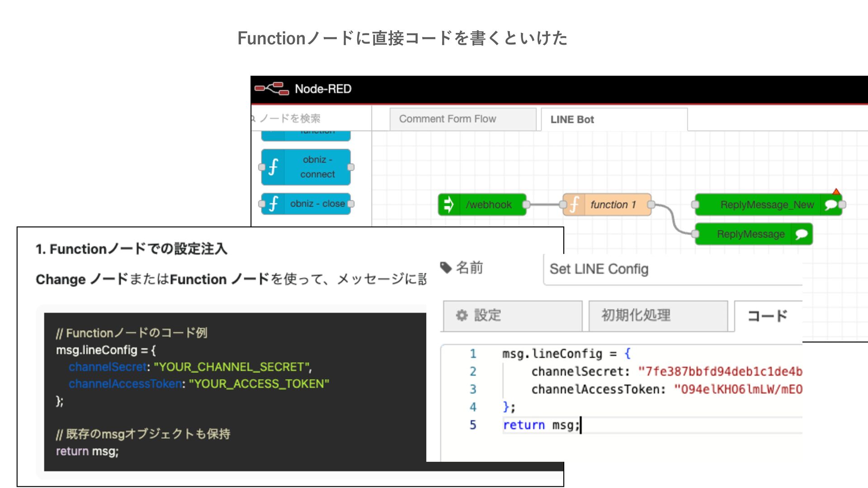Click the ノードを検索 search field
This screenshot has width=868, height=488.
coord(311,118)
